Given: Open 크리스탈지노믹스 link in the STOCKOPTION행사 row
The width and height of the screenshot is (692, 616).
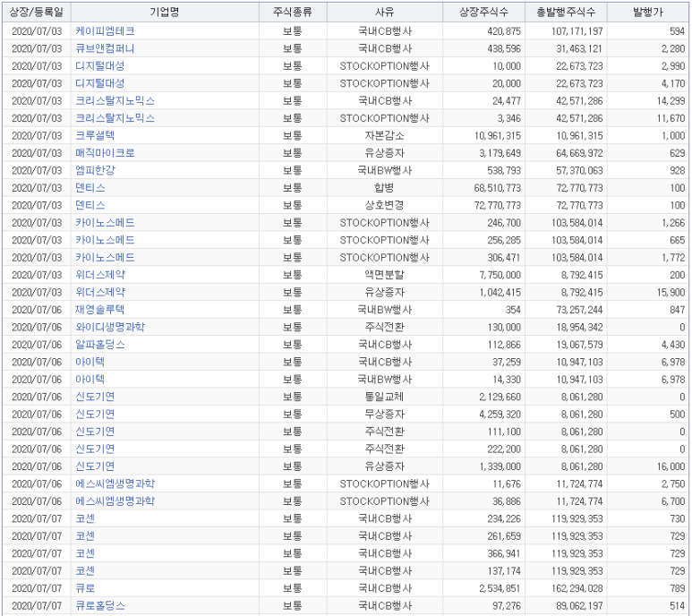Looking at the screenshot, I should (115, 118).
